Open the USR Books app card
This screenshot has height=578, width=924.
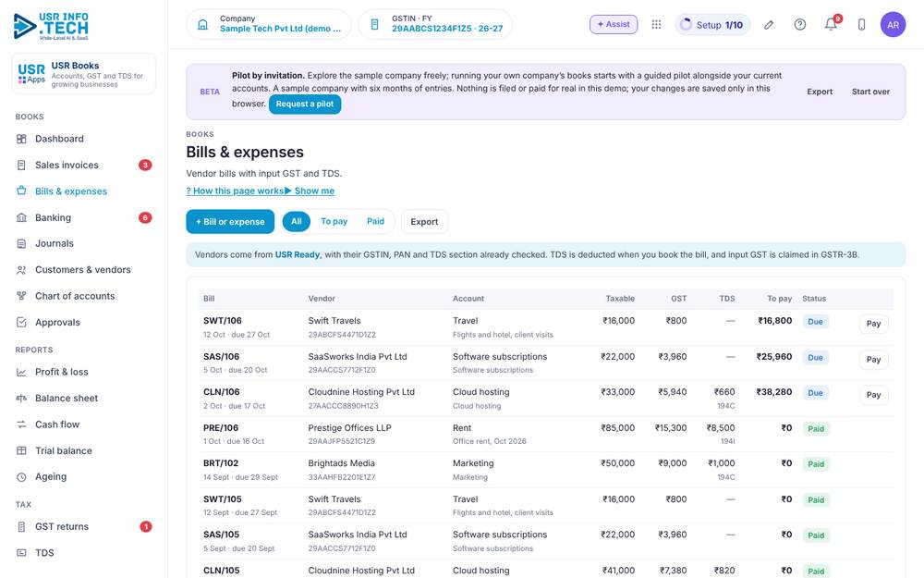coord(84,74)
